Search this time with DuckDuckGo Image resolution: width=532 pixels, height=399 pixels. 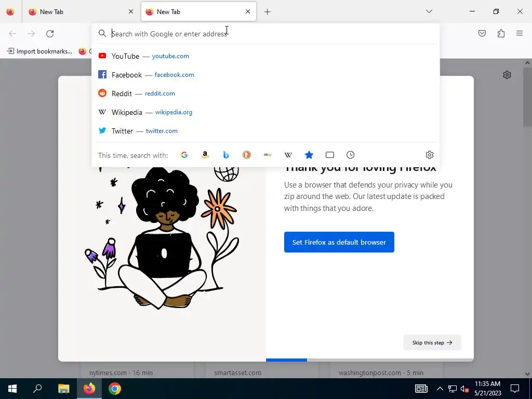click(x=247, y=155)
